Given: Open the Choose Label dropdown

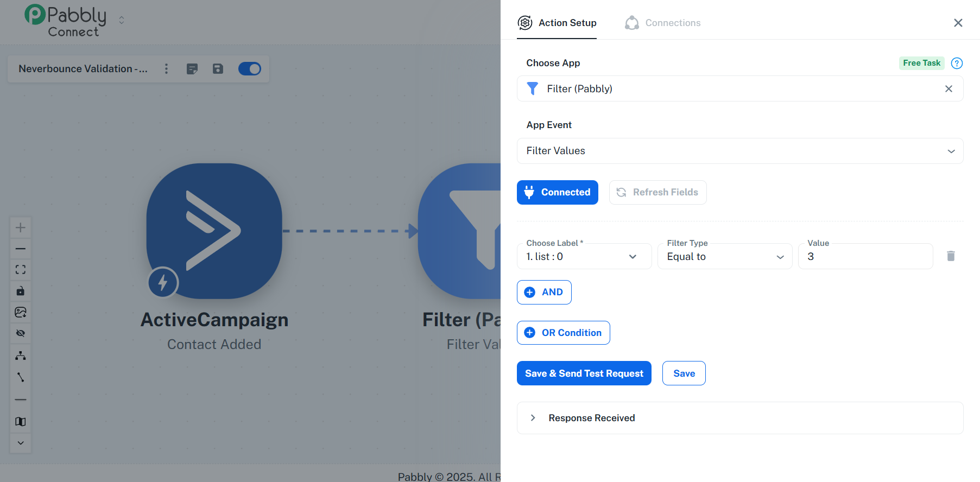Looking at the screenshot, I should [x=584, y=257].
